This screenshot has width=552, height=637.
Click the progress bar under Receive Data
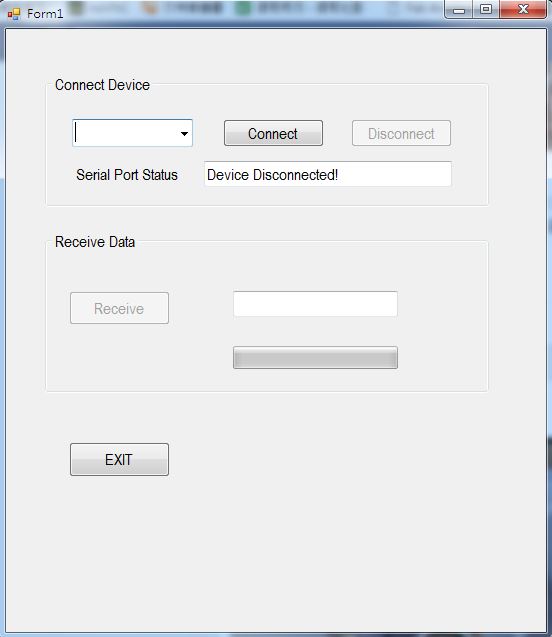click(x=316, y=358)
